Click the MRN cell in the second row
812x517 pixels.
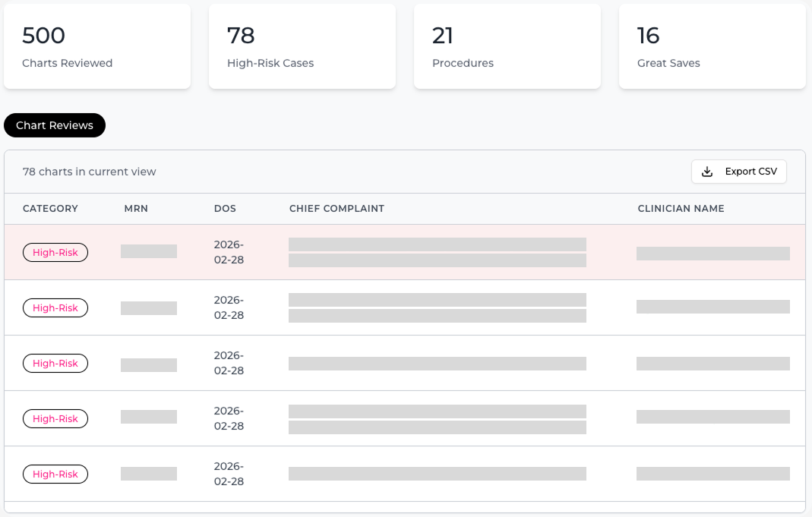coord(149,307)
